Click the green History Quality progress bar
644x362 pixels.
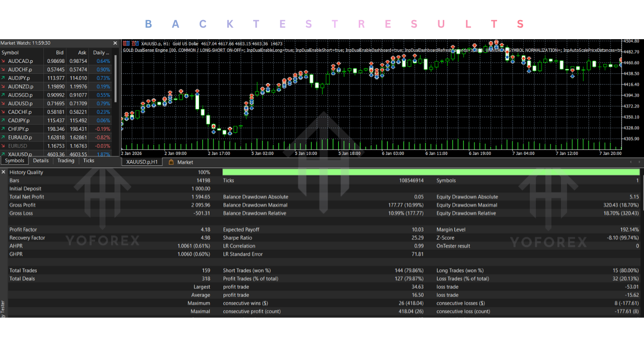[431, 172]
